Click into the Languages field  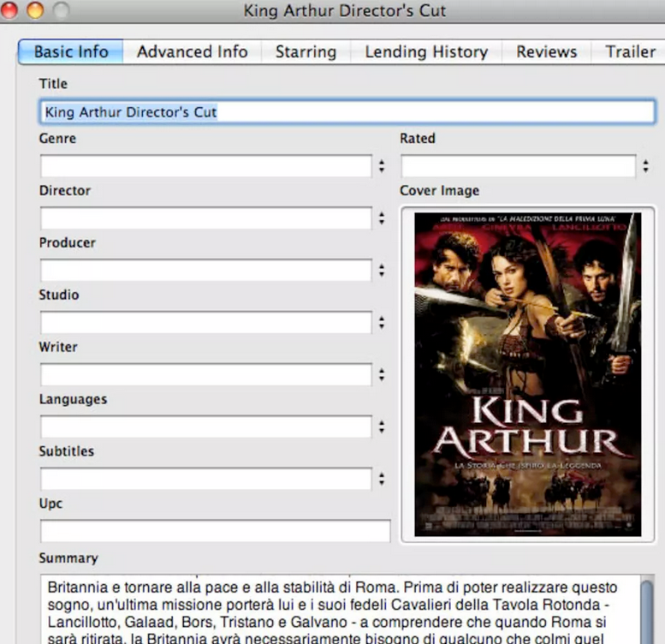click(x=206, y=426)
